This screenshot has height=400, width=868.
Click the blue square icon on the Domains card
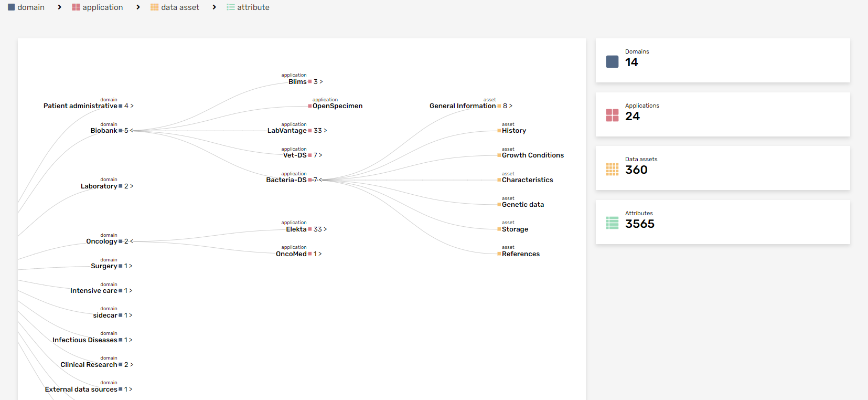612,61
